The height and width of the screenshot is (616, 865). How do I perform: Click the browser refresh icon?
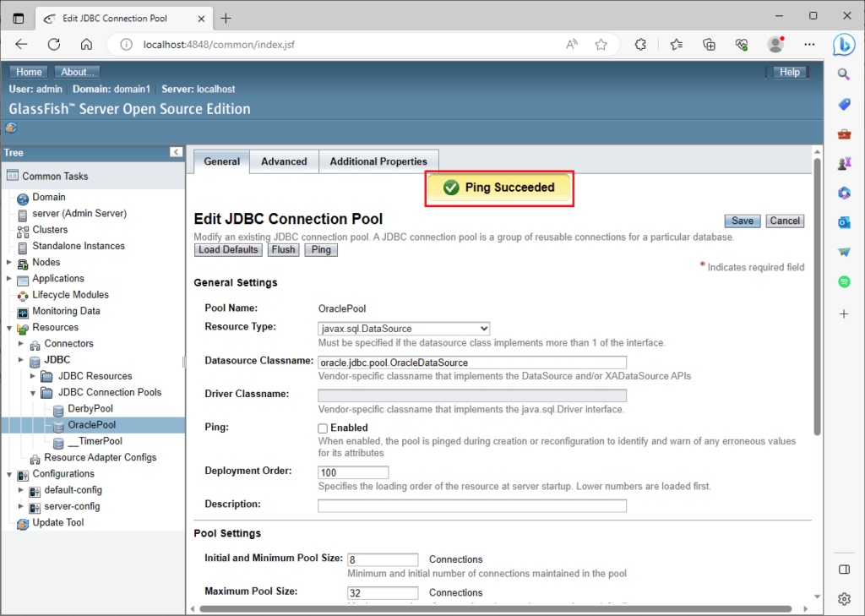click(x=54, y=45)
